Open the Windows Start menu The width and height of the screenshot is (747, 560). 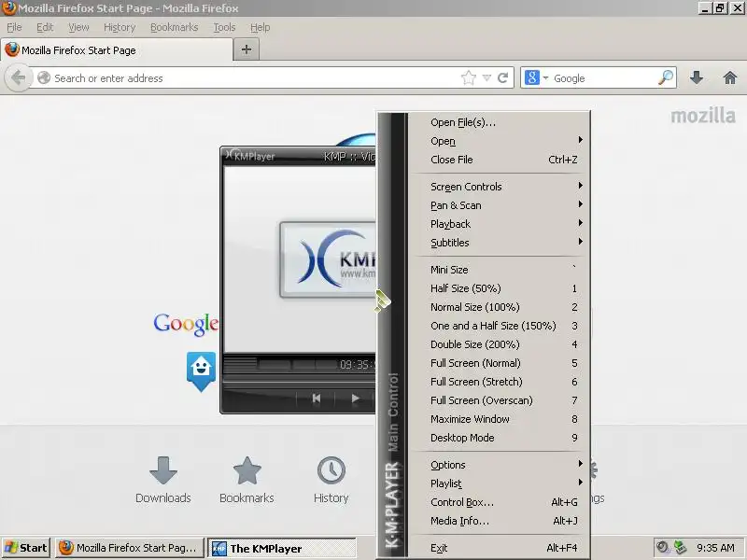point(26,548)
